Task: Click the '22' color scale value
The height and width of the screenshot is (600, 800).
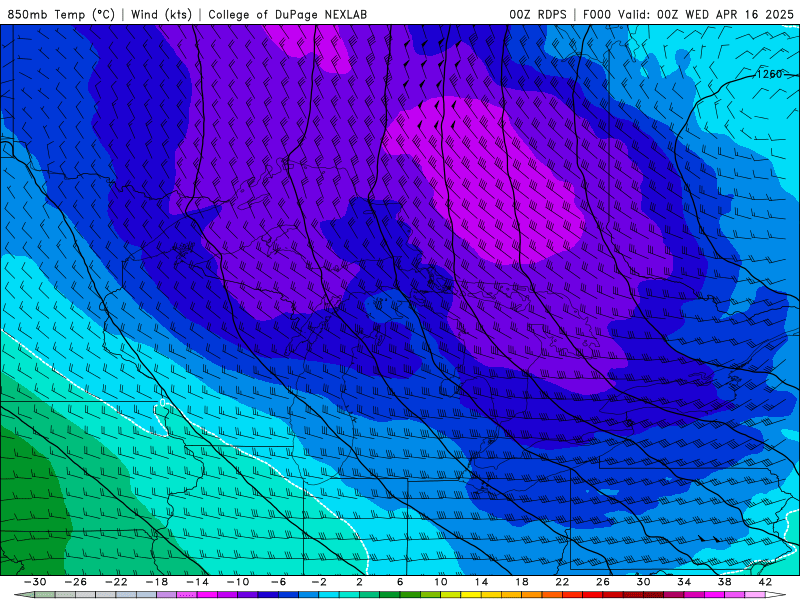Action: (x=562, y=582)
